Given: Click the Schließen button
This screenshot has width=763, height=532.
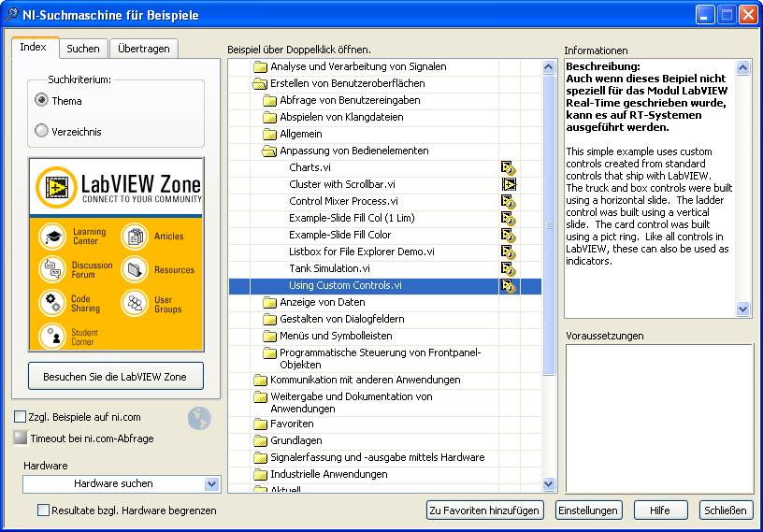Looking at the screenshot, I should 725,510.
